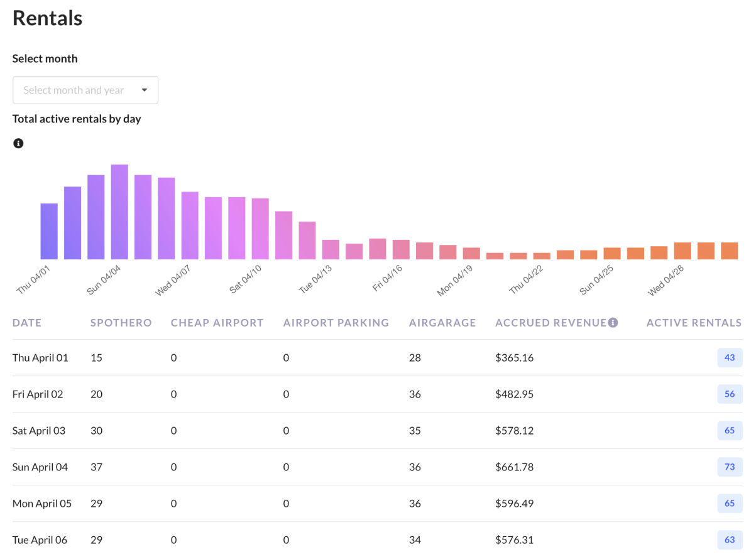This screenshot has height=557, width=756.
Task: Click the first bar for Thu 04/01
Action: tap(49, 231)
